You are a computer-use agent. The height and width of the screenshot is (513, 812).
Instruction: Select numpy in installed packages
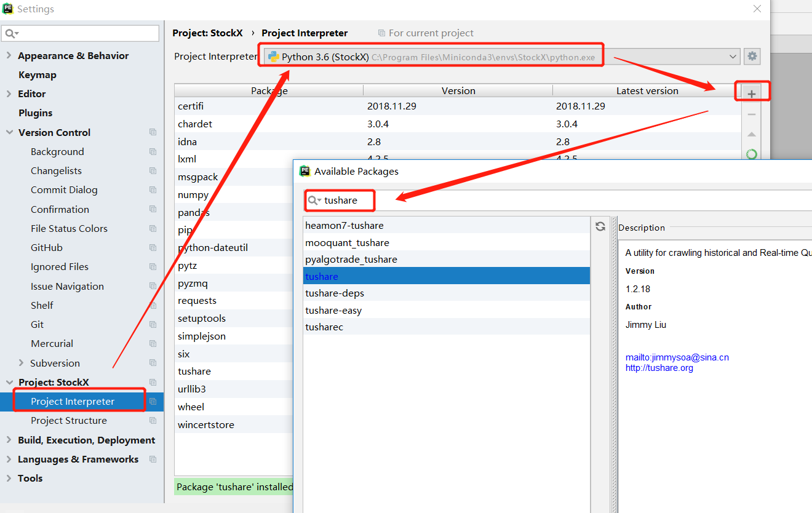coord(234,194)
